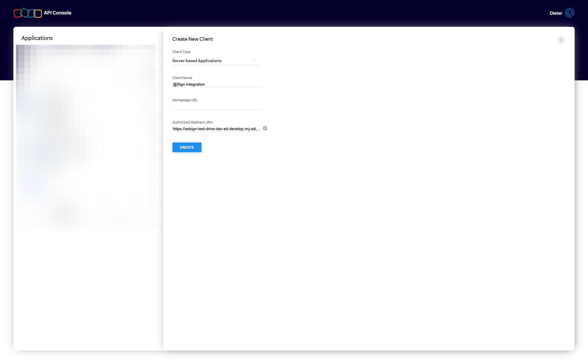Click the Create New Client heading
588x364 pixels.
click(192, 39)
